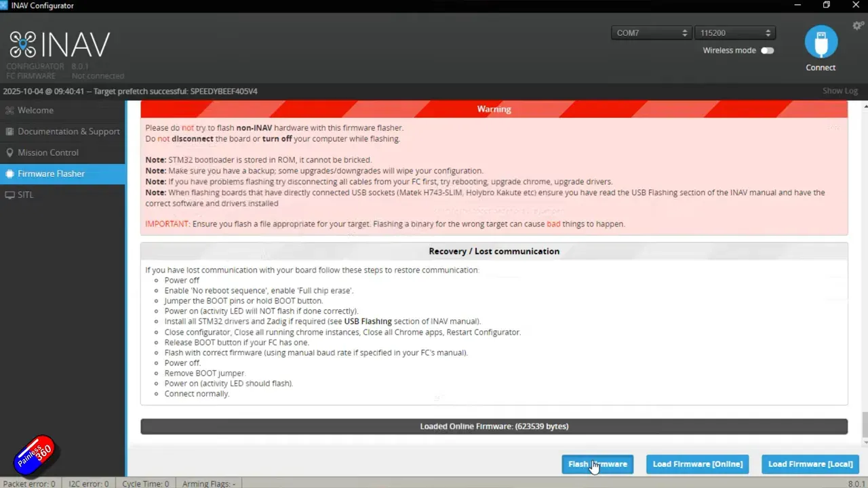Click the SITL monitor icon
This screenshot has height=488, width=868.
point(9,195)
